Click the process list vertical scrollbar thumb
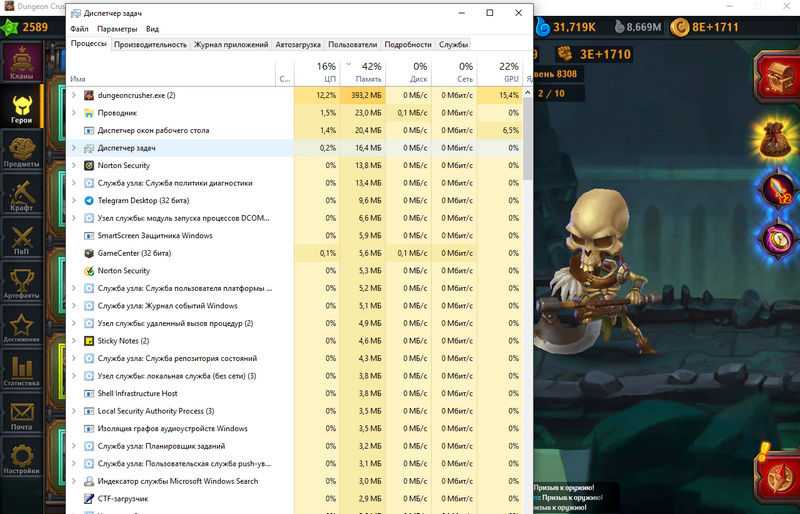The width and height of the screenshot is (800, 514). pos(528,138)
